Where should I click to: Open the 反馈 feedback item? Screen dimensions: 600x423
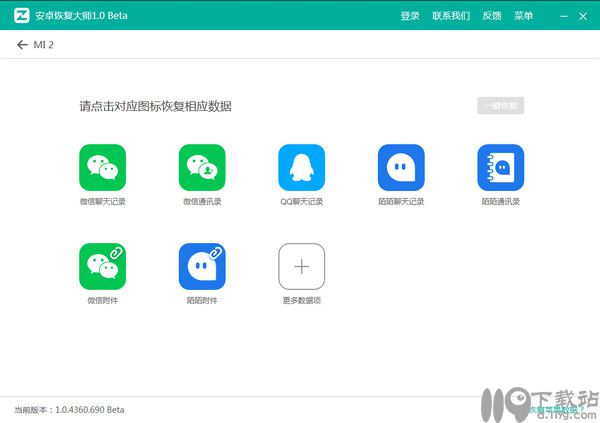point(492,16)
